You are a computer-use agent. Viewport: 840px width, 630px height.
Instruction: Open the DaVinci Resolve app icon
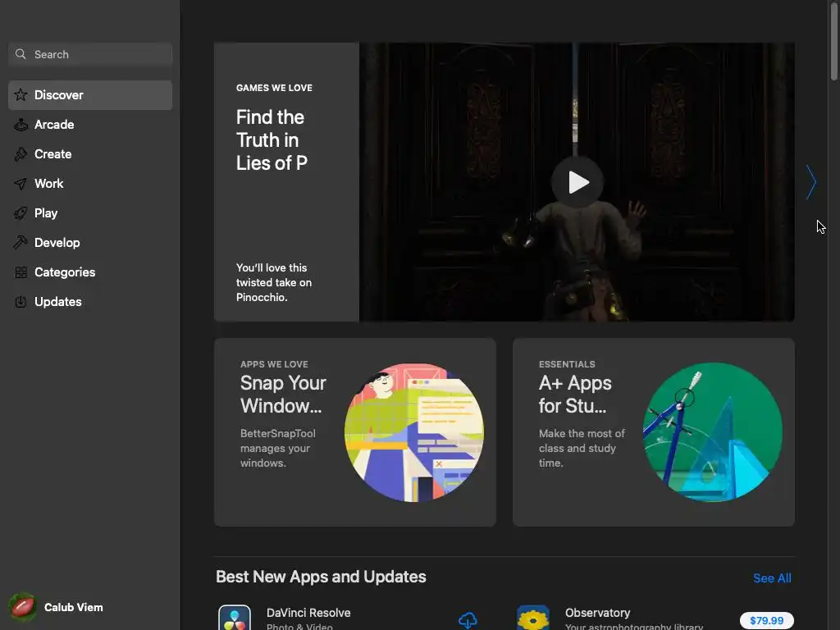235,618
